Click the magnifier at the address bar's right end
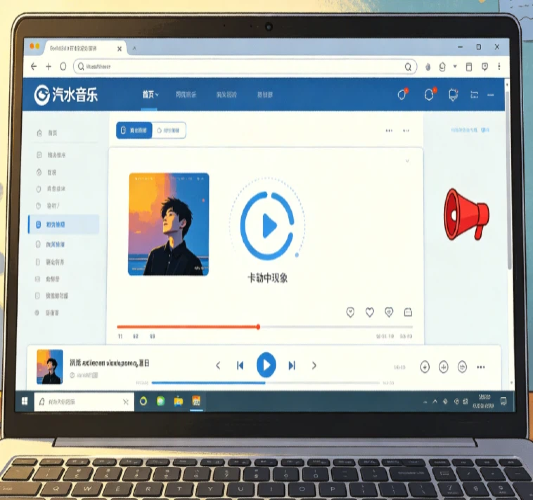Image resolution: width=533 pixels, height=500 pixels. tap(408, 67)
